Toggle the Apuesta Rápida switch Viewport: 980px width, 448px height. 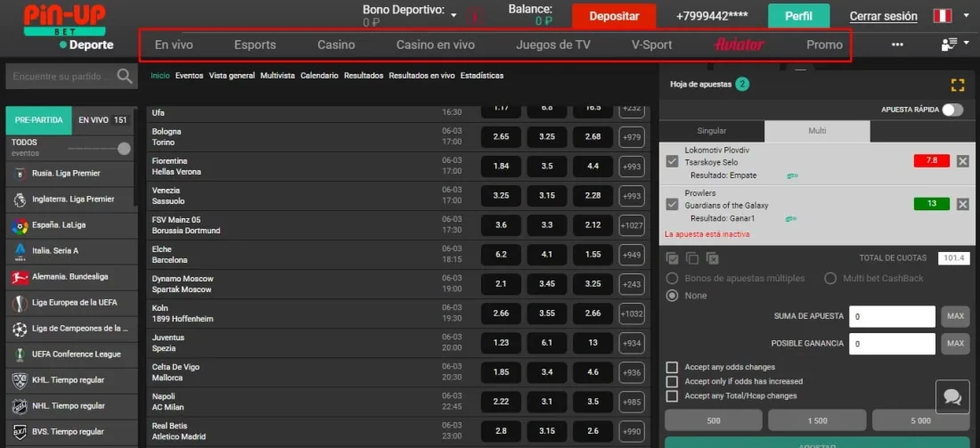[952, 110]
